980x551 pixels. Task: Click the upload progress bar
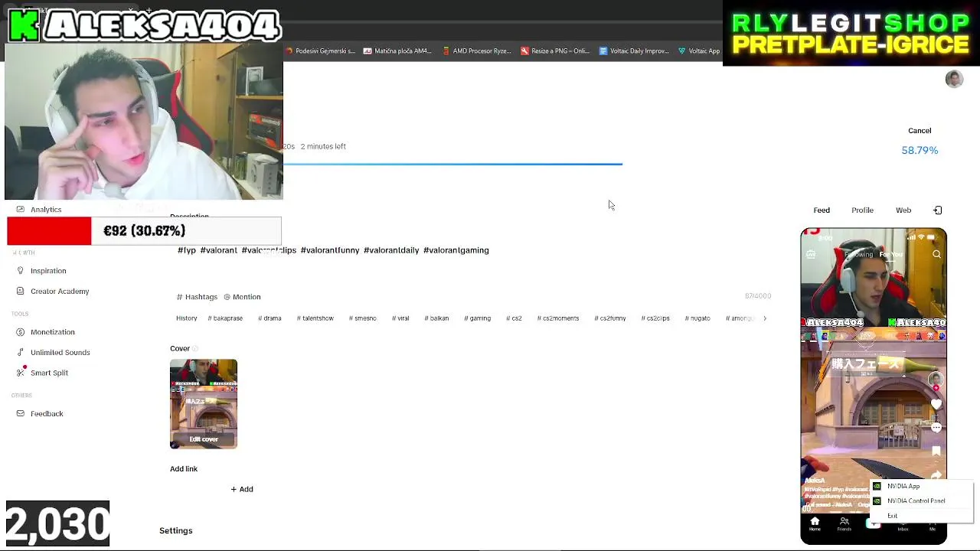452,164
